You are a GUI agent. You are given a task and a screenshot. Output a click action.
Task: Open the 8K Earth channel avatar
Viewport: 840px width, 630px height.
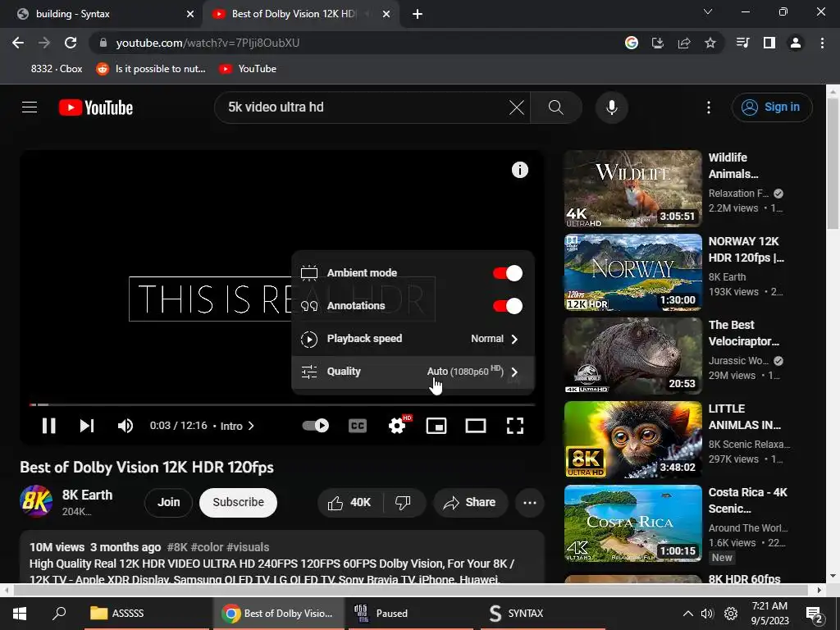pyautogui.click(x=36, y=502)
